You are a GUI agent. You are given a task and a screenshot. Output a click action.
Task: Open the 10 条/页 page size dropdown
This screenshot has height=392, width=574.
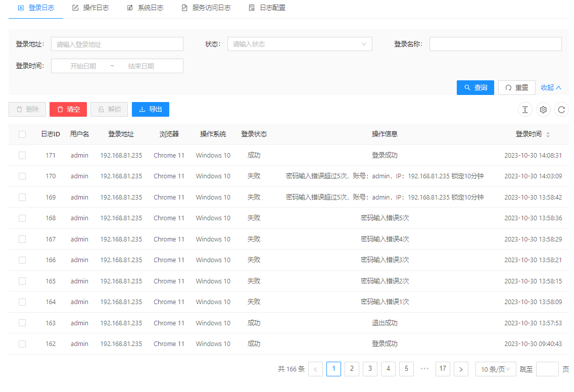(x=495, y=369)
